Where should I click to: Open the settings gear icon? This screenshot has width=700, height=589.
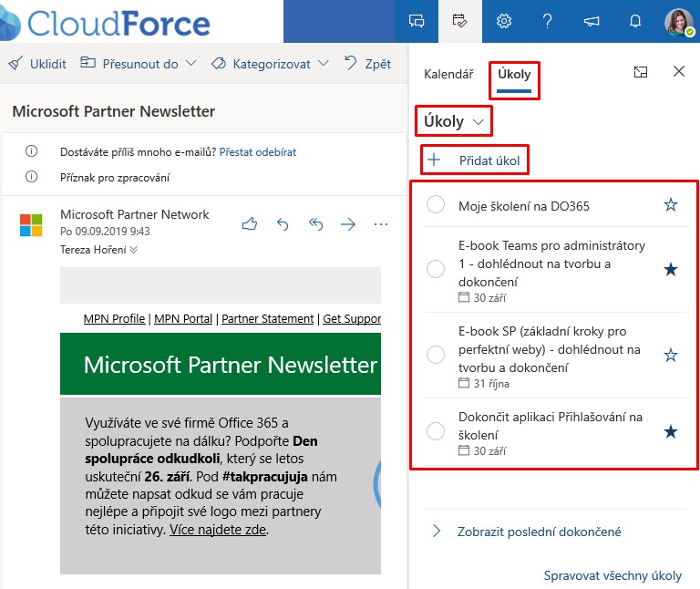point(503,21)
